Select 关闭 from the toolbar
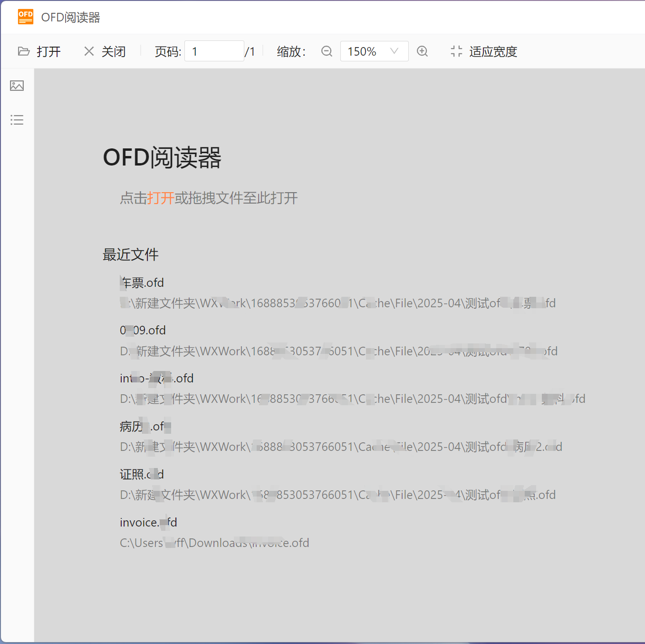Viewport: 645px width, 644px height. (x=114, y=51)
